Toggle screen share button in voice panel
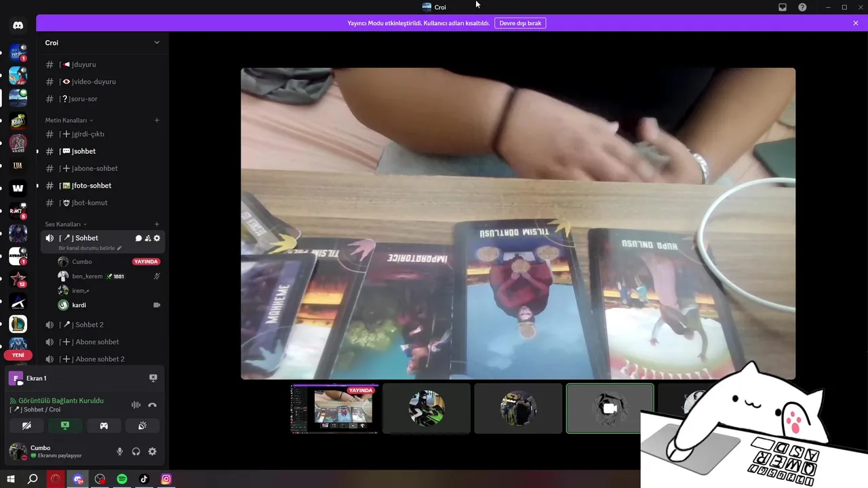Viewport: 868px width, 488px height. click(x=65, y=426)
